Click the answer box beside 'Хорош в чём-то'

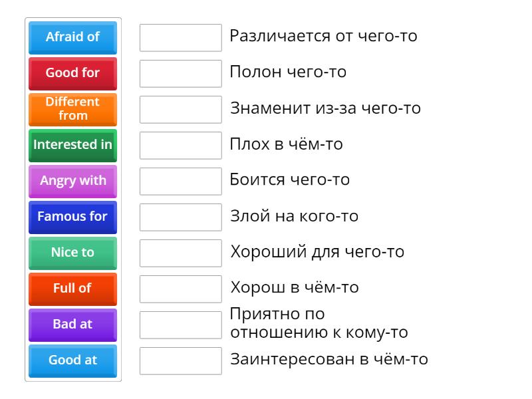coord(180,288)
